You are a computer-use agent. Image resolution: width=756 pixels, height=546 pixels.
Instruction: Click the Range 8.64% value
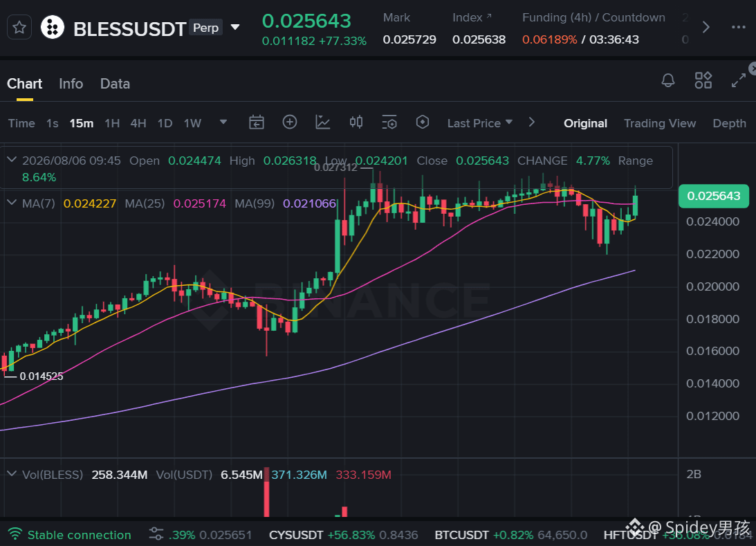[x=39, y=177]
